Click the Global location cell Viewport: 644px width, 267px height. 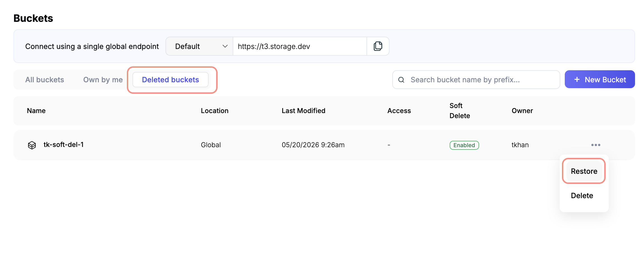pyautogui.click(x=211, y=145)
